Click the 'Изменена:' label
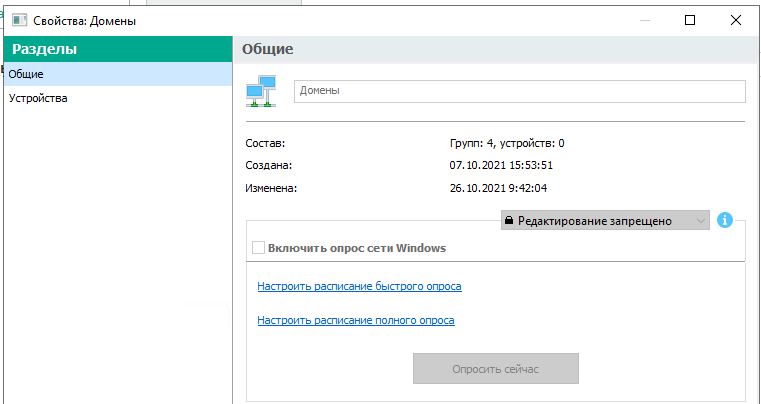Image resolution: width=761 pixels, height=404 pixels. point(271,188)
